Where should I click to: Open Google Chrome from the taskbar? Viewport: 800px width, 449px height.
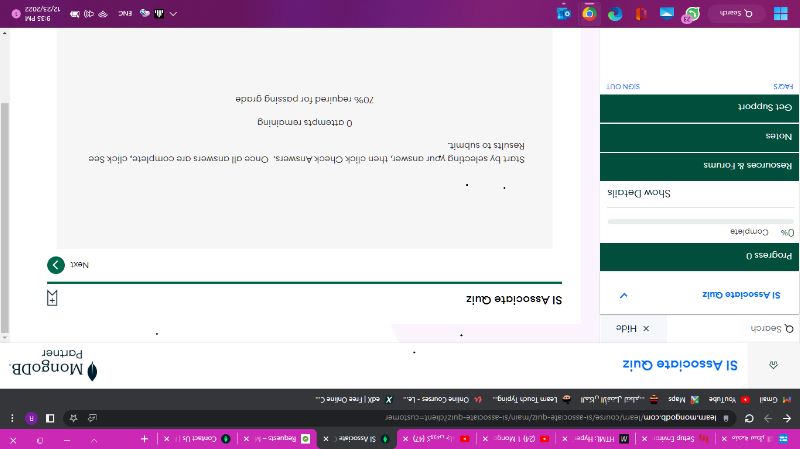(x=589, y=13)
